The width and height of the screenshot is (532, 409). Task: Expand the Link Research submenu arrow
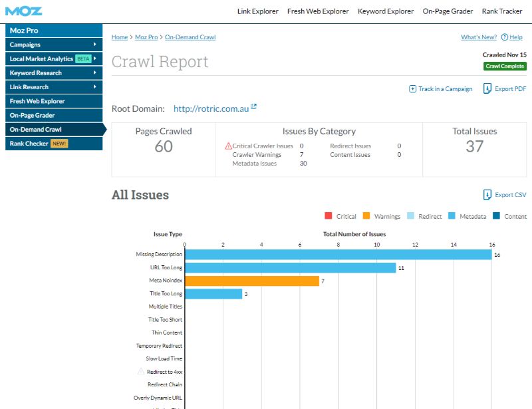click(x=94, y=87)
